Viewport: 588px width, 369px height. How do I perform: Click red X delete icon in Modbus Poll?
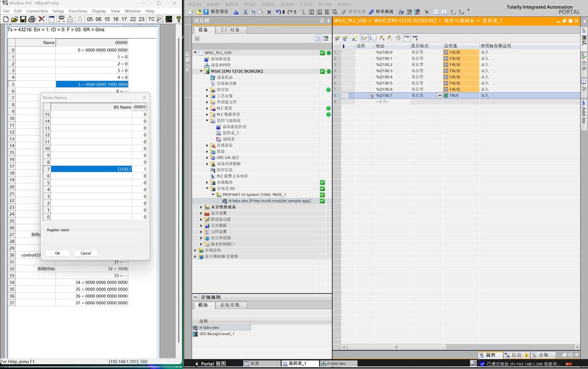[x=42, y=19]
